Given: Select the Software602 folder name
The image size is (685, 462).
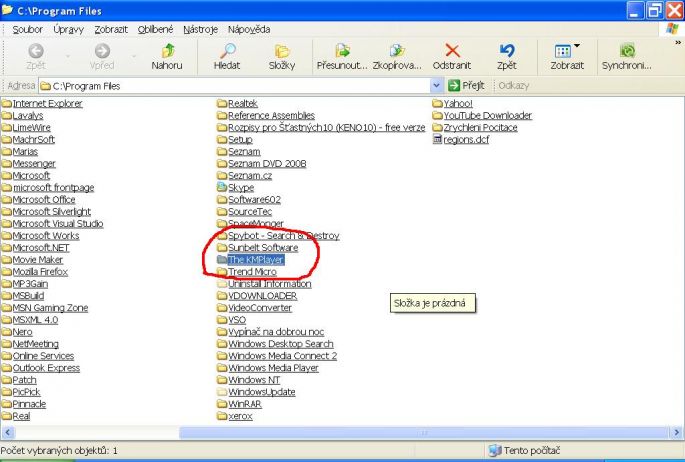Looking at the screenshot, I should [x=254, y=200].
